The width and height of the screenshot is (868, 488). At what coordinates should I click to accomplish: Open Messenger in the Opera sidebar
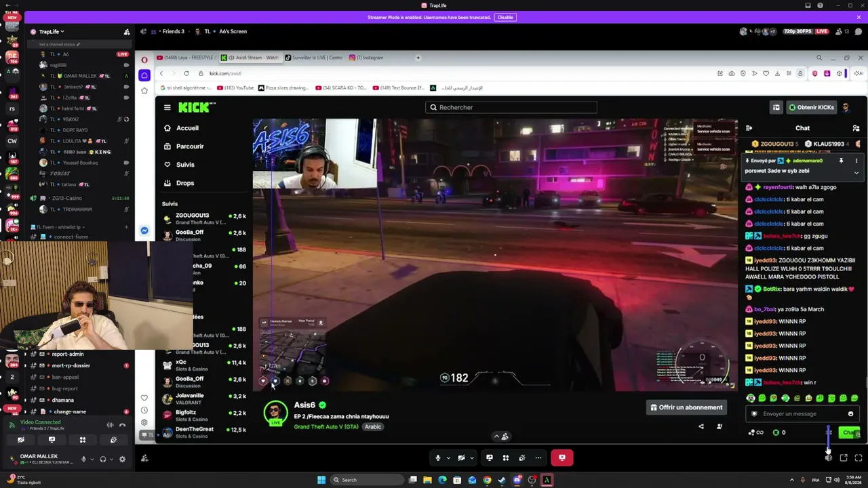click(144, 231)
